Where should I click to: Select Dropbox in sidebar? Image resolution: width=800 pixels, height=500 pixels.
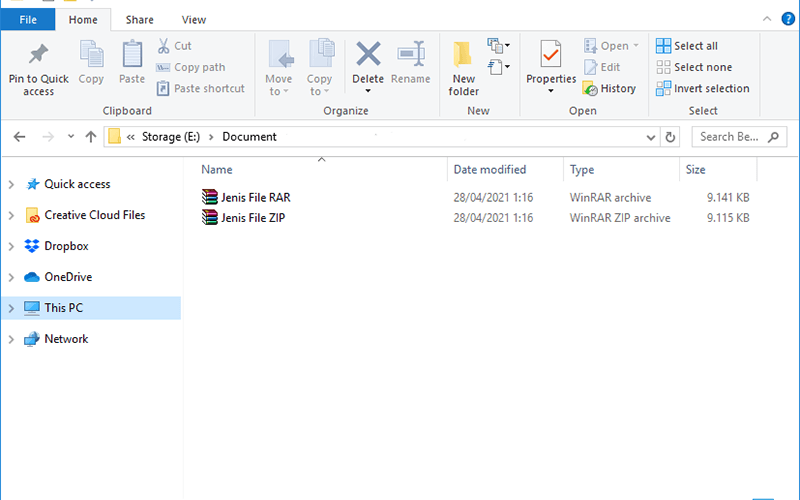[x=66, y=246]
